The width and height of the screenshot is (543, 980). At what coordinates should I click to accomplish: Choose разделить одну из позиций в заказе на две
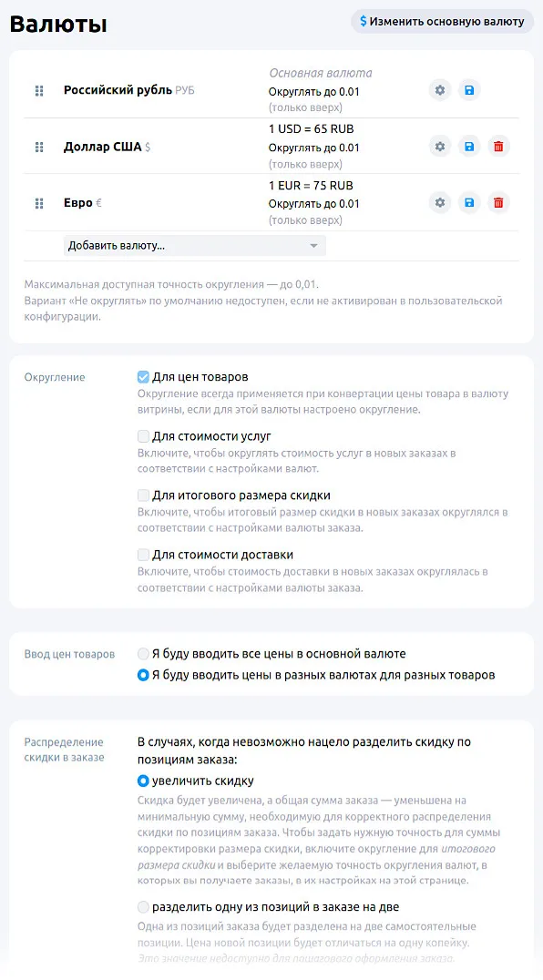click(x=142, y=906)
